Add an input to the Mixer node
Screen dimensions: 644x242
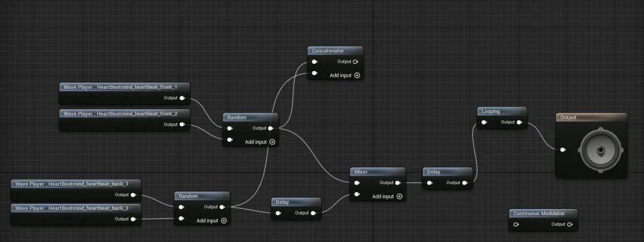[399, 197]
